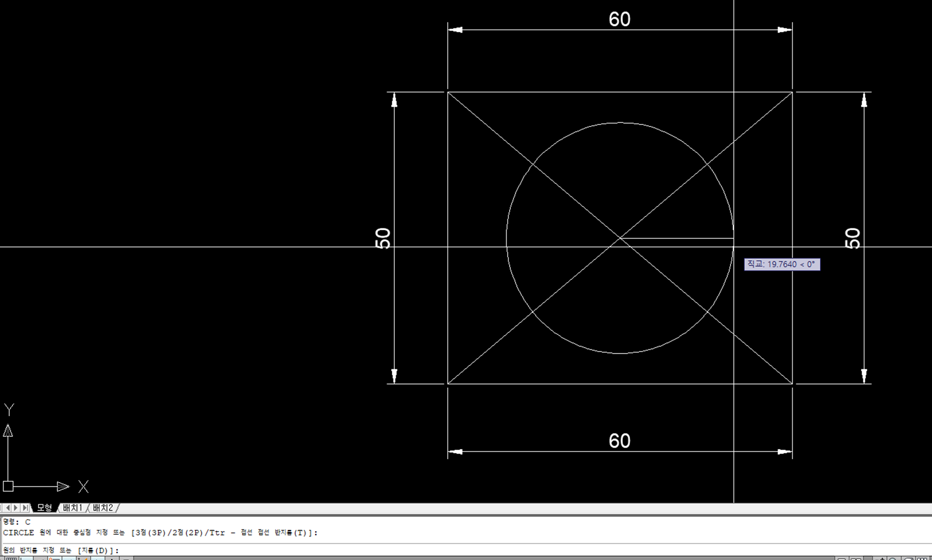Select the right 50 dimension text
Screen dimensions: 932x560
tap(852, 238)
